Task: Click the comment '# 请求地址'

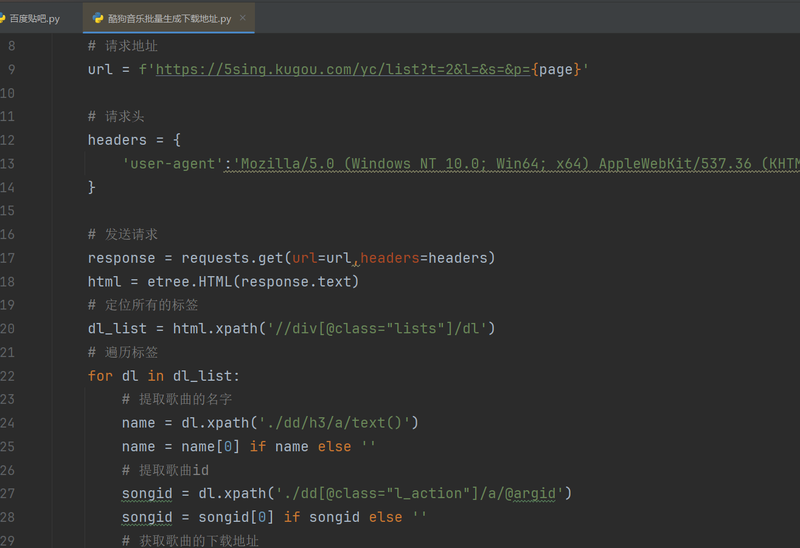Action: (122, 45)
